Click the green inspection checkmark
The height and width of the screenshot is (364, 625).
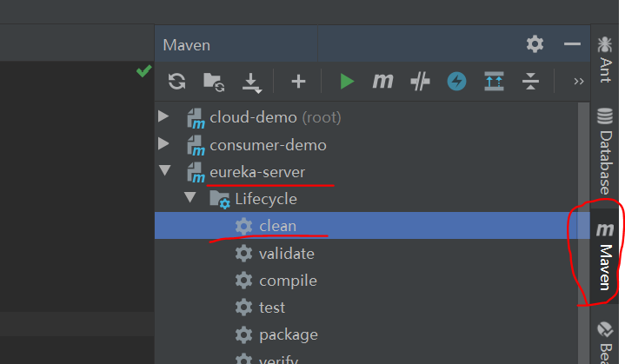pos(144,70)
